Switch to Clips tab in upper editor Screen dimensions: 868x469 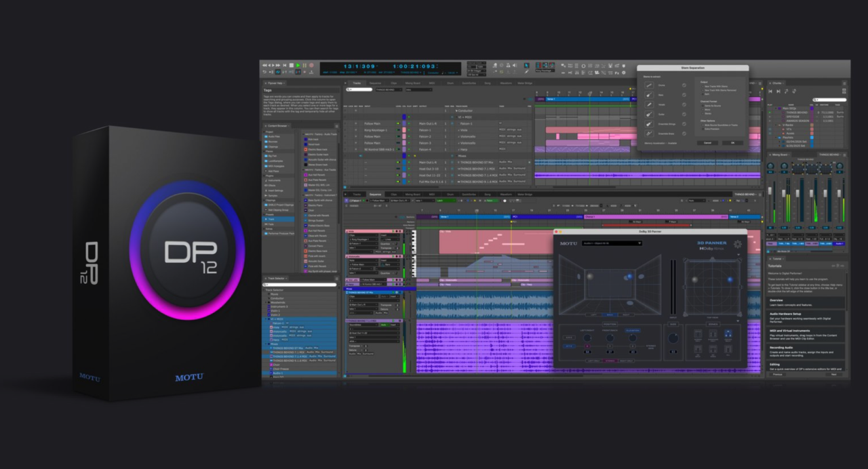click(x=394, y=83)
